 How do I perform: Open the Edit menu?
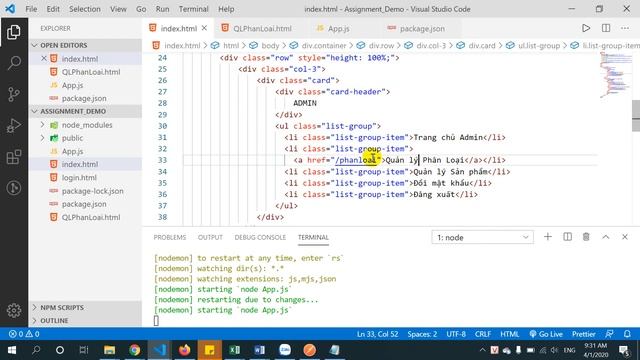pos(53,9)
